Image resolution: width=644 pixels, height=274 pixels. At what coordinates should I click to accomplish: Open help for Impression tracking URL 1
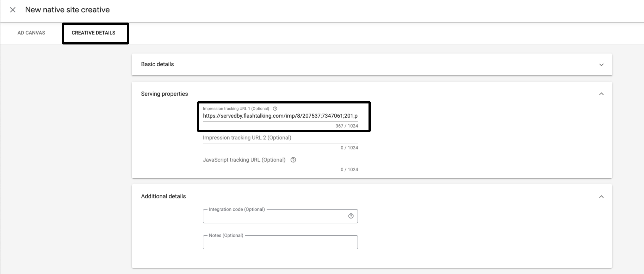tap(275, 108)
